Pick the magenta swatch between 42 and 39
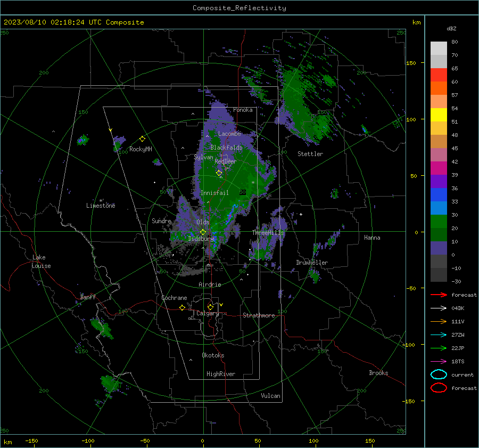The image size is (479, 448). (439, 168)
